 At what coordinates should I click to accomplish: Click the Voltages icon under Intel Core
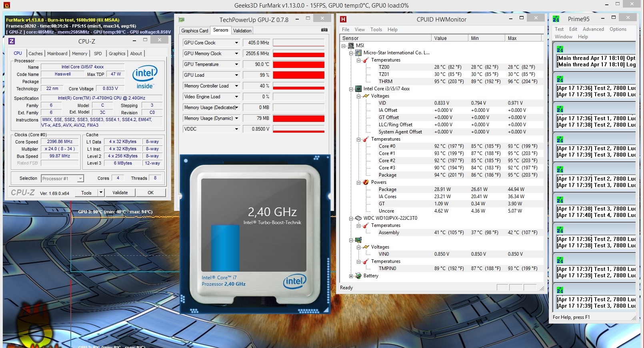tap(366, 96)
